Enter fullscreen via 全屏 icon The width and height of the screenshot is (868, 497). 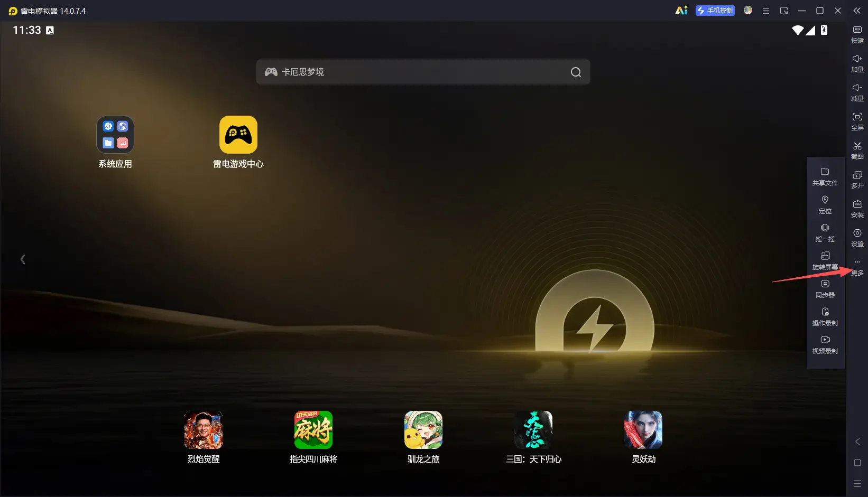coord(857,121)
